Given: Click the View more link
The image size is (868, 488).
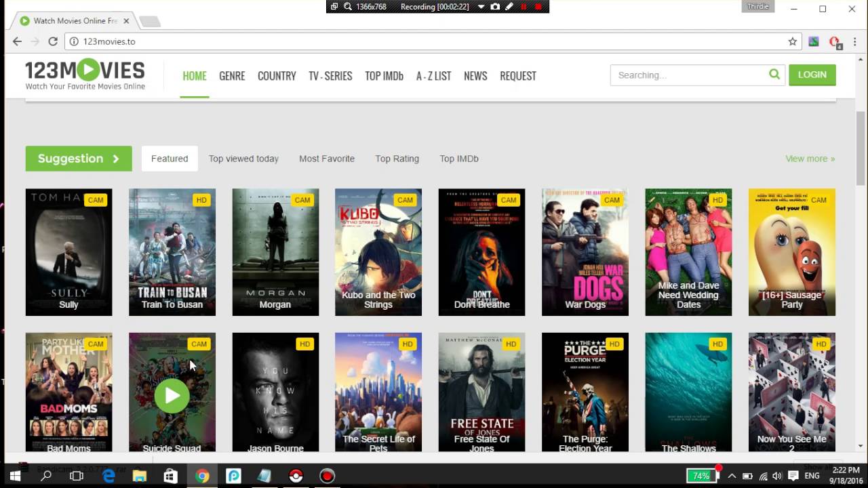Looking at the screenshot, I should [810, 159].
